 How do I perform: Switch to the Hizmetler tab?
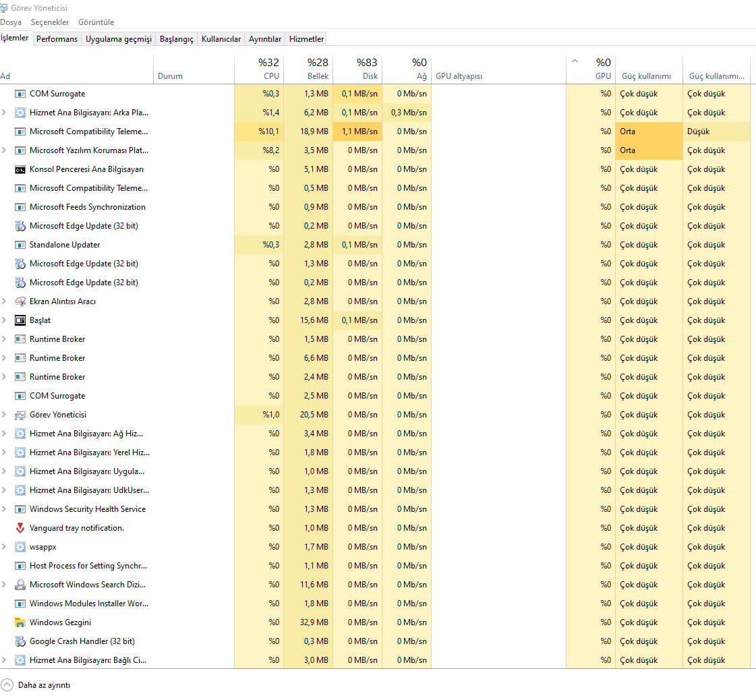point(306,39)
